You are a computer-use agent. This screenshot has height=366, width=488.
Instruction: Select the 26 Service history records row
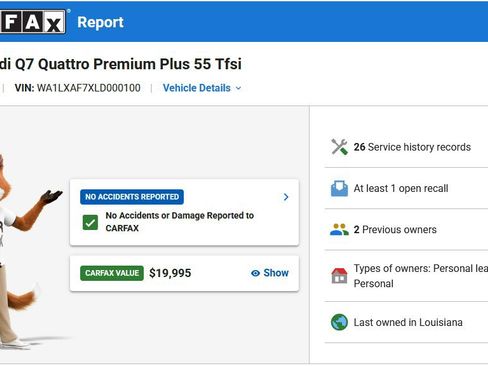coord(406,147)
